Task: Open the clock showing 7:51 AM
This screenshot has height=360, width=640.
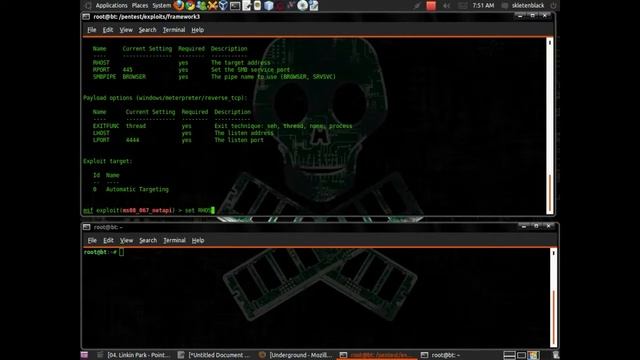Action: (483, 5)
